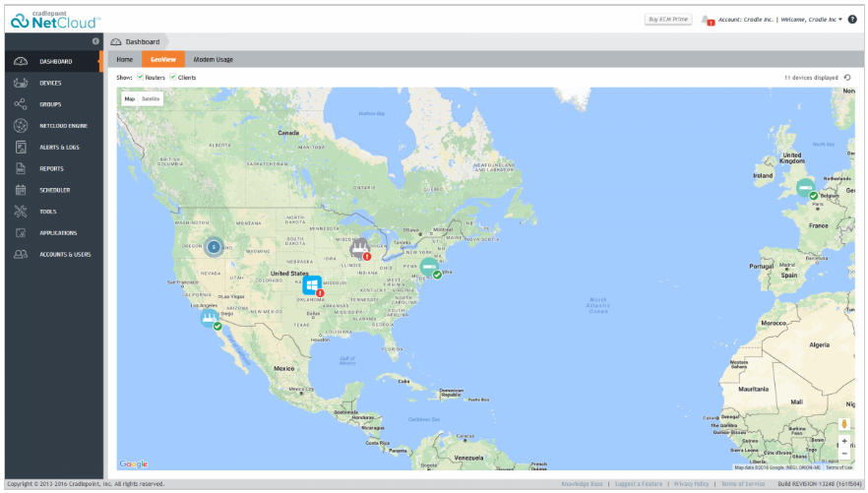
Task: Open the Suggest a Feature link
Action: click(x=639, y=483)
